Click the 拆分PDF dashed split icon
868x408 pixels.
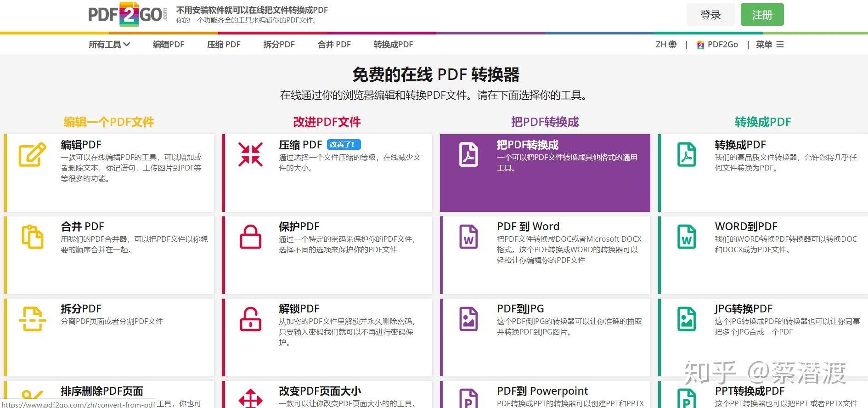32,319
